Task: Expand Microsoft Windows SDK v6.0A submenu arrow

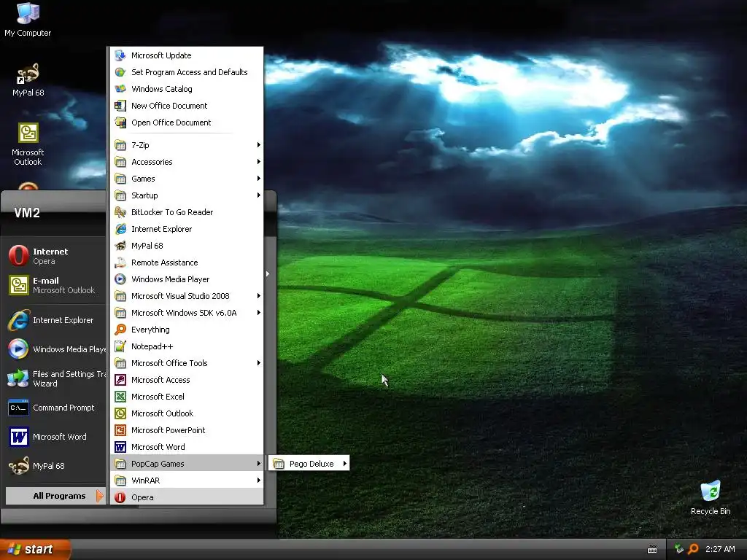Action: pyautogui.click(x=259, y=312)
